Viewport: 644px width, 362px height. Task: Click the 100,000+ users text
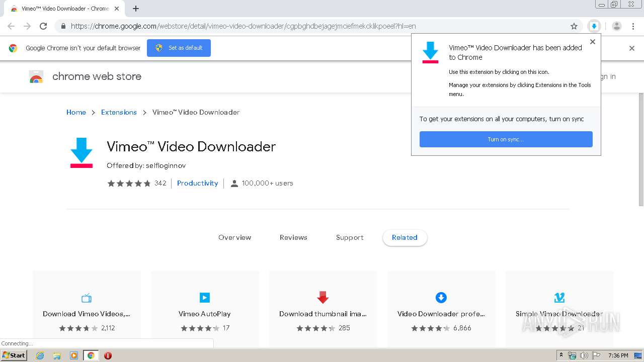[x=267, y=183]
